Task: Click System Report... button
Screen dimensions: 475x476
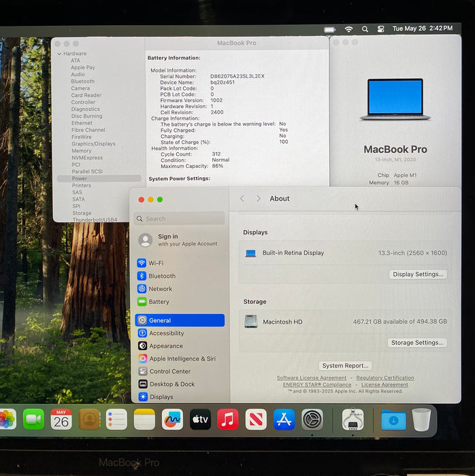Action: [345, 366]
